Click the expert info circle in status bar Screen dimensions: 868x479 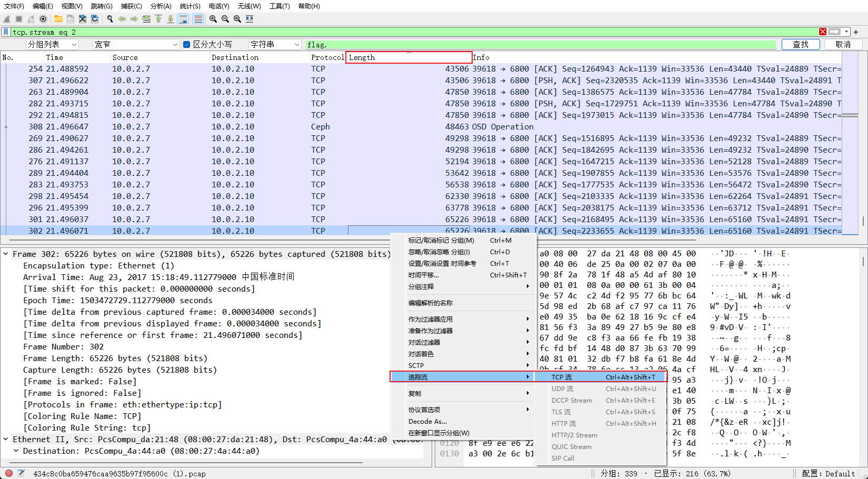click(x=9, y=473)
